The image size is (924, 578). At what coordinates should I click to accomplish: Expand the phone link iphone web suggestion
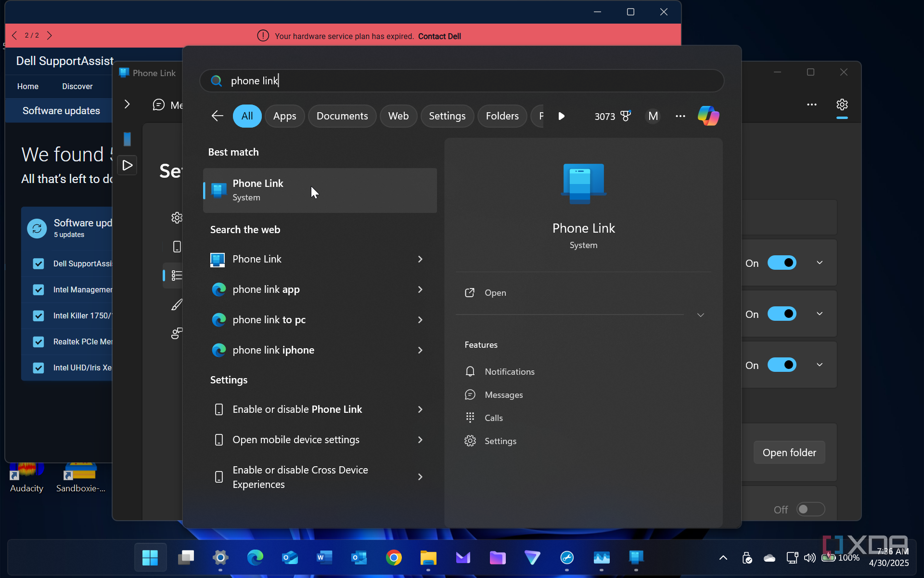[419, 350]
